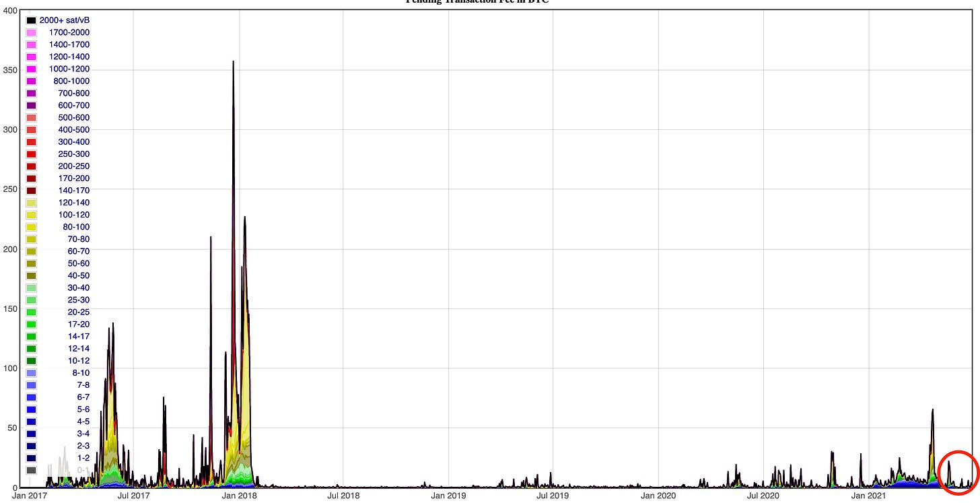This screenshot has width=980, height=503.
Task: Click the Jan 2018 x-axis label
Action: click(x=238, y=496)
